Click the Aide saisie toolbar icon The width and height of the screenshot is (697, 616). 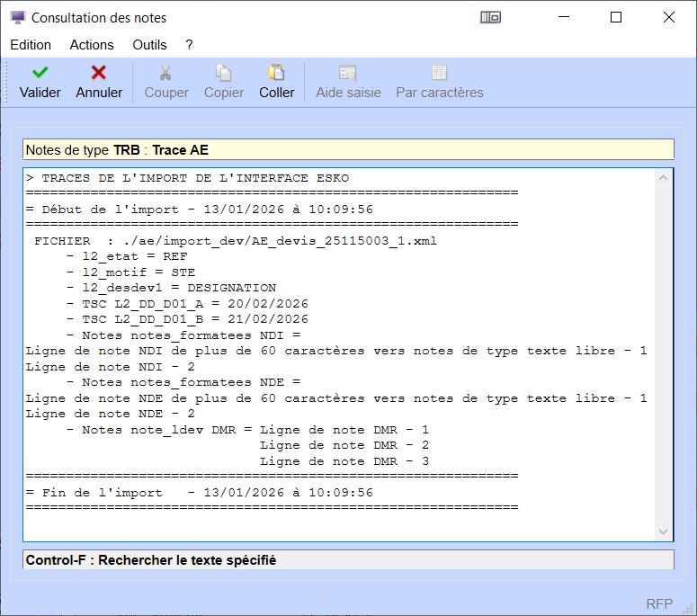(348, 73)
